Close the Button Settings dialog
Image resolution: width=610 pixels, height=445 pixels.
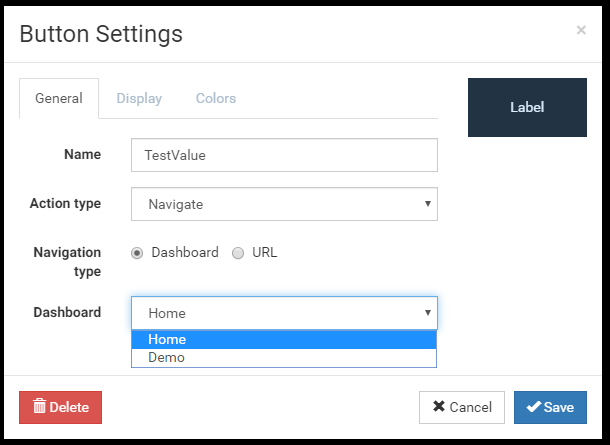(581, 31)
